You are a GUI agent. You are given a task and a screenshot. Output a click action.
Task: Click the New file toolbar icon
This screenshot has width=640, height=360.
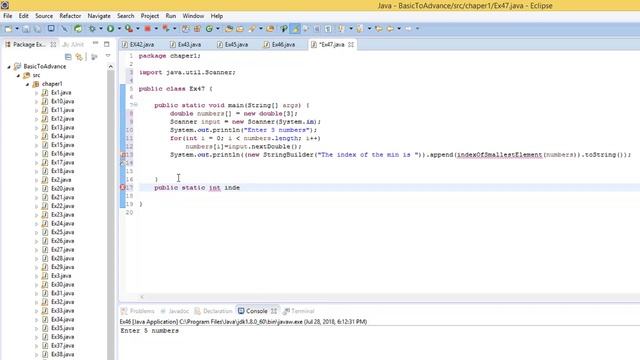[x=8, y=29]
